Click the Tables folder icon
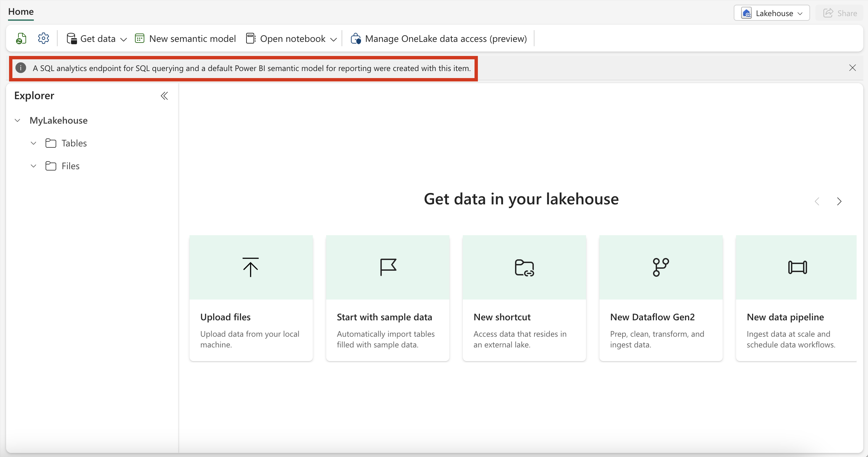The width and height of the screenshot is (868, 457). point(51,143)
